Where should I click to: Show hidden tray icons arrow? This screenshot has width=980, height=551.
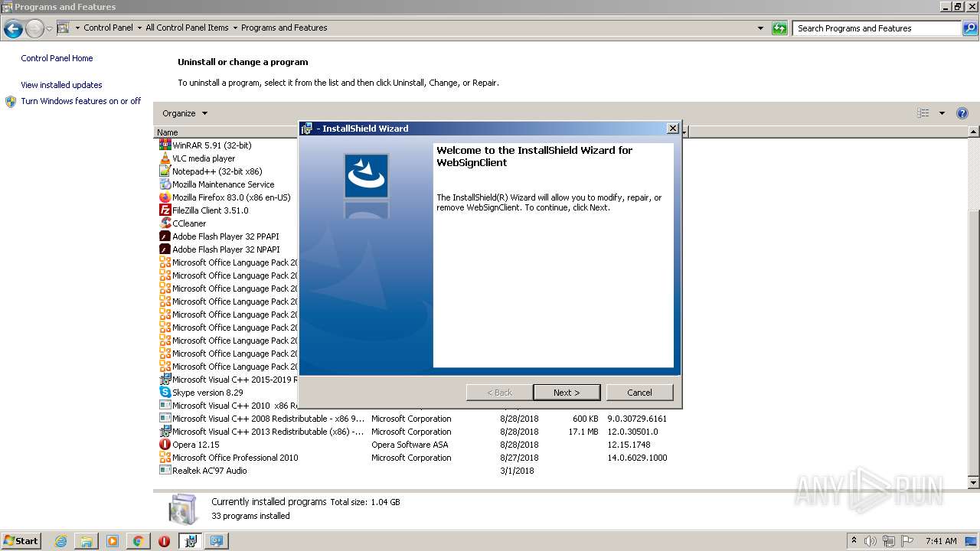tap(854, 541)
